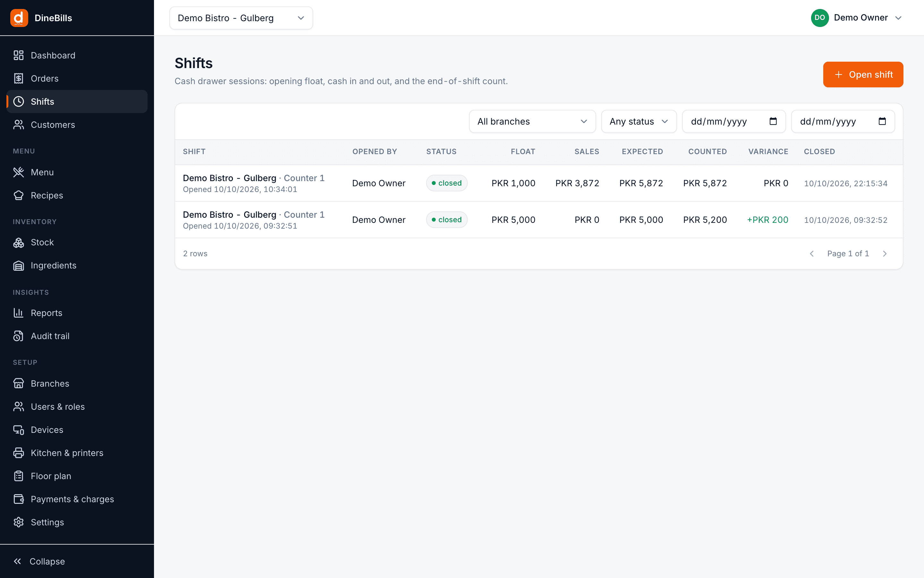Click the Settings gear icon
This screenshot has height=578, width=924.
18,522
